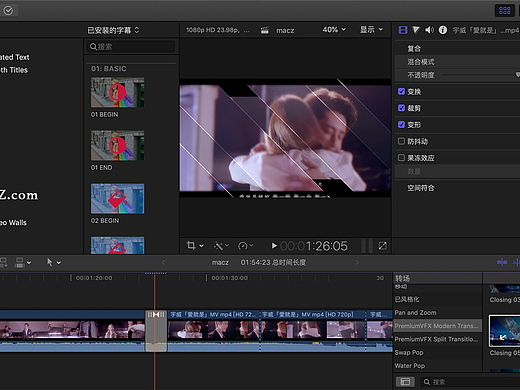The height and width of the screenshot is (390, 520).
Task: Click the transitions browser search field
Action: pos(471,382)
